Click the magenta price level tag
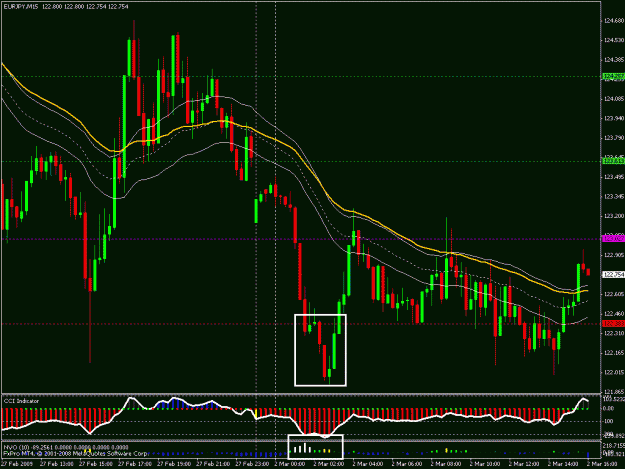Image resolution: width=625 pixels, height=469 pixels. click(614, 239)
